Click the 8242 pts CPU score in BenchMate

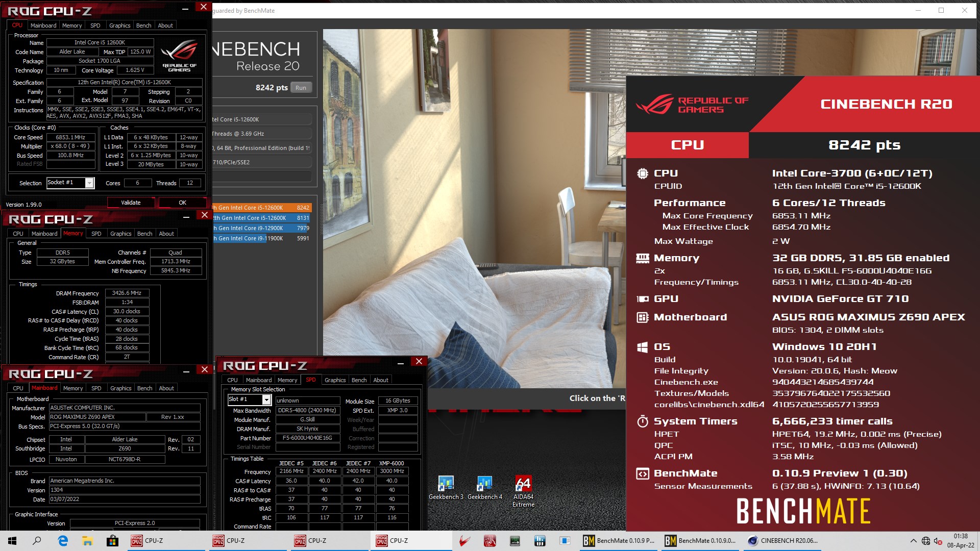pos(864,145)
